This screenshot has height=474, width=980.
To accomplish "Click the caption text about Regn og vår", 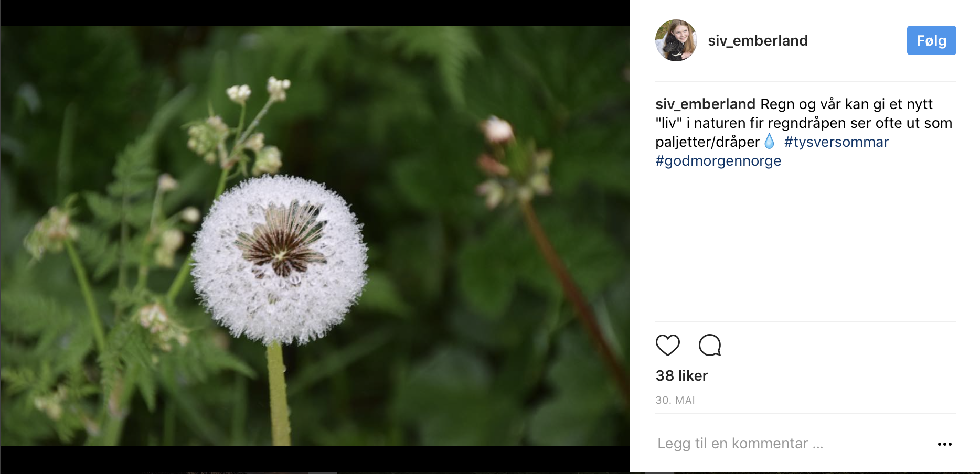I will click(846, 104).
